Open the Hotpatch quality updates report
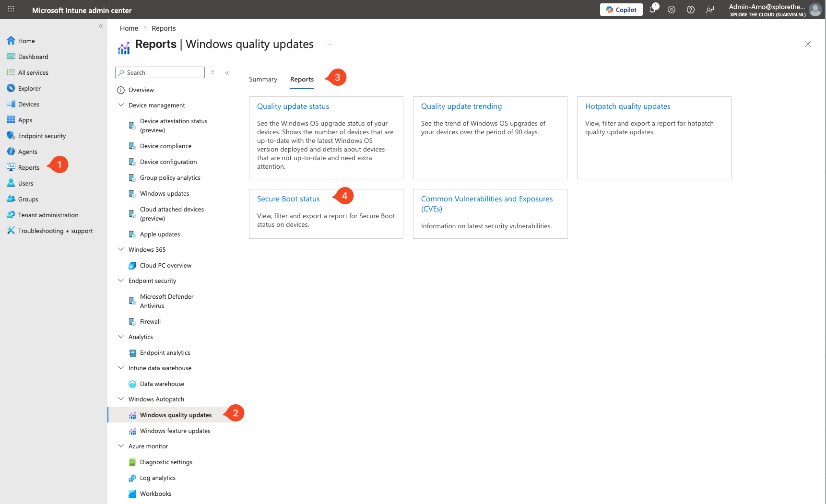826x504 pixels. (627, 106)
